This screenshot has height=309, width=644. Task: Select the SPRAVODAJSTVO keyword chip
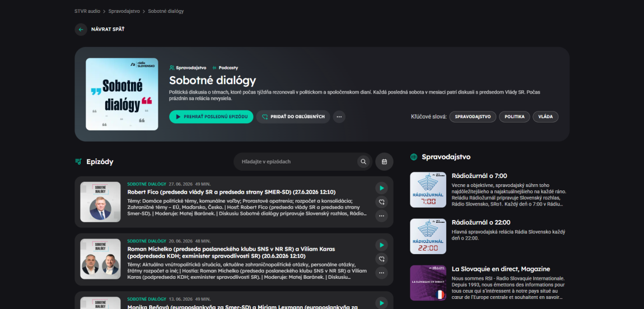(473, 116)
